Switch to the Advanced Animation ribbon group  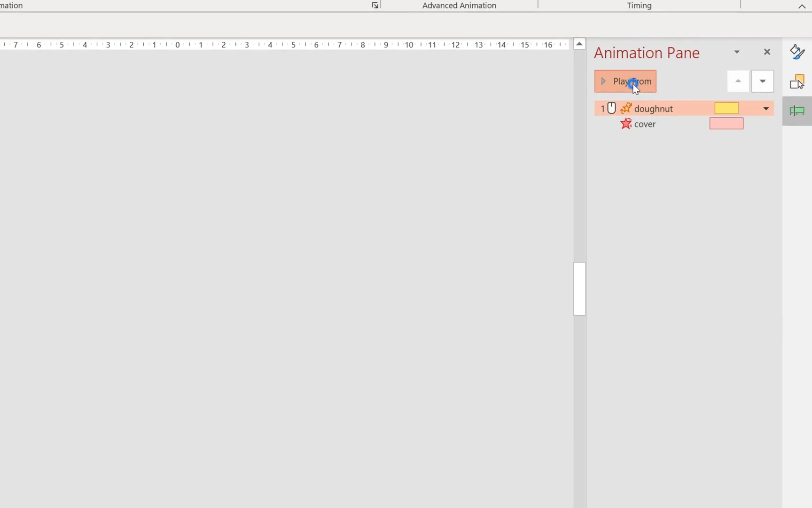pyautogui.click(x=459, y=5)
